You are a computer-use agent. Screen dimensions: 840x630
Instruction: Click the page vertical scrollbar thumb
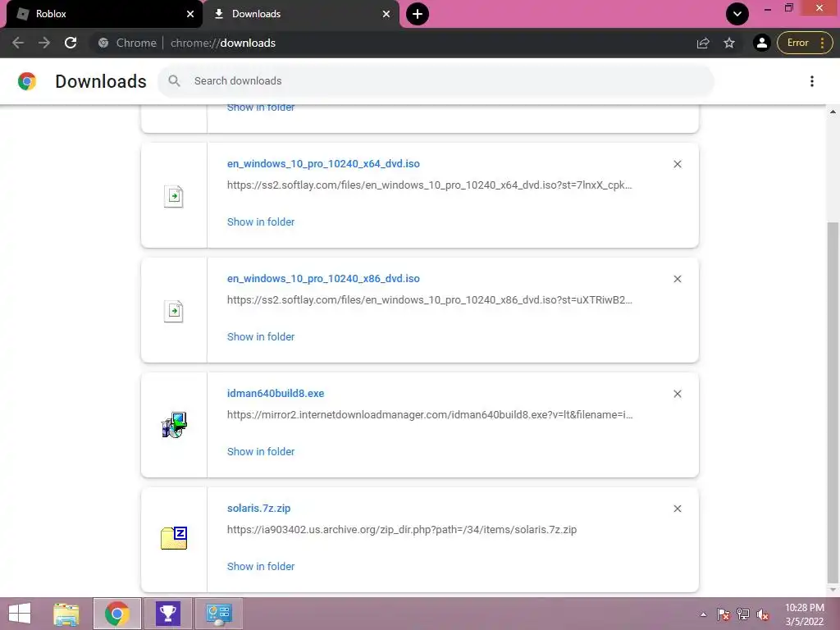(x=833, y=402)
